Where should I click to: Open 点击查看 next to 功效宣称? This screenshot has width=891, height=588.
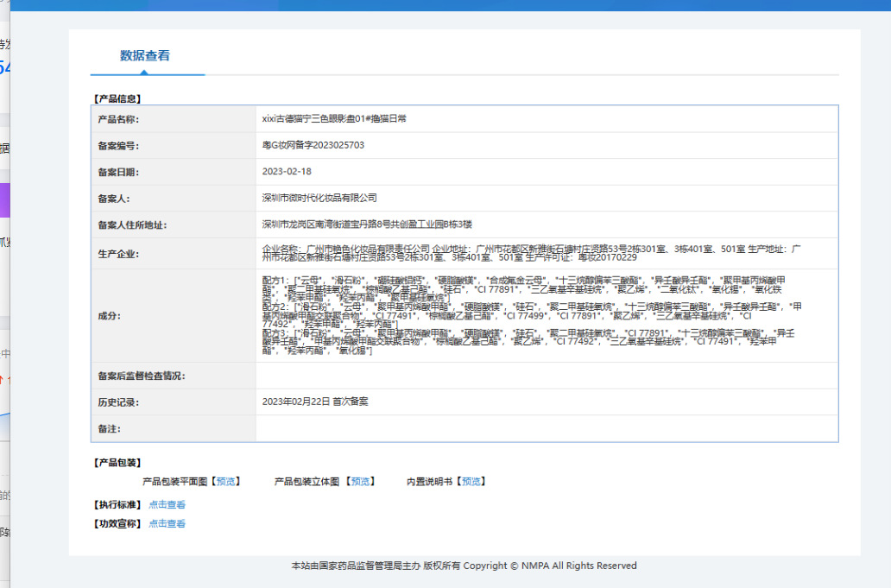[x=167, y=523]
